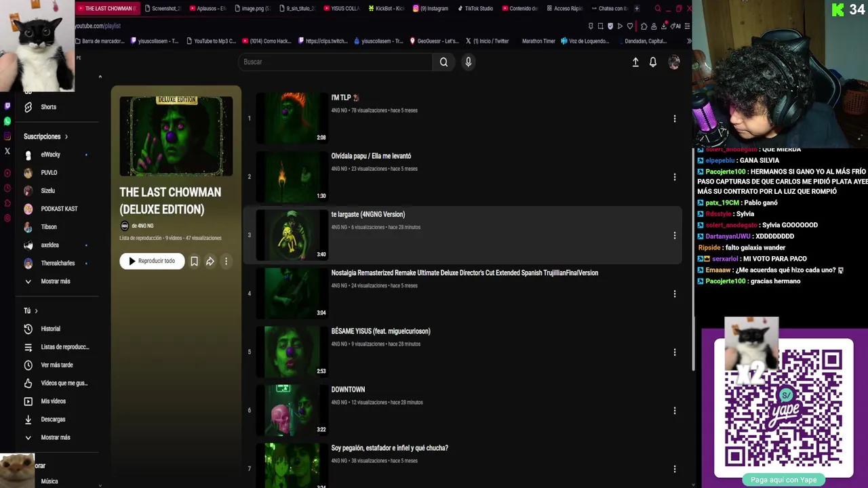Expand Mostrar más below Descargas
The width and height of the screenshot is (868, 488).
pos(57,437)
